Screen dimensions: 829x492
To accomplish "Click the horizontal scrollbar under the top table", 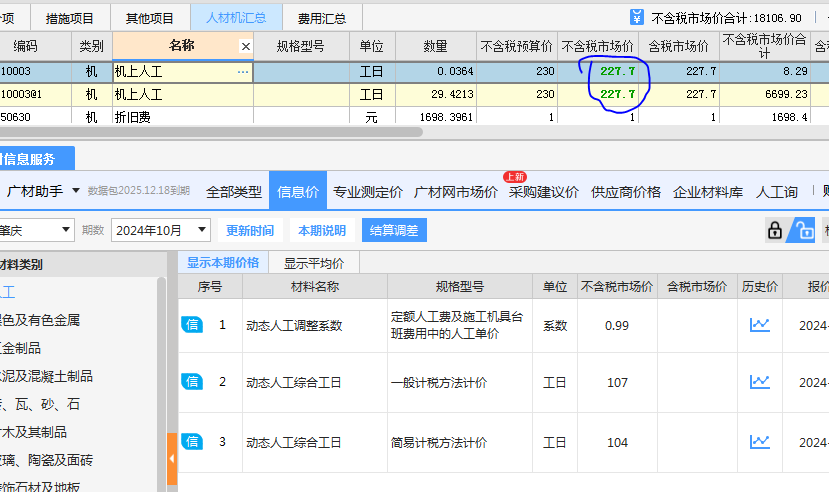I will 211,132.
